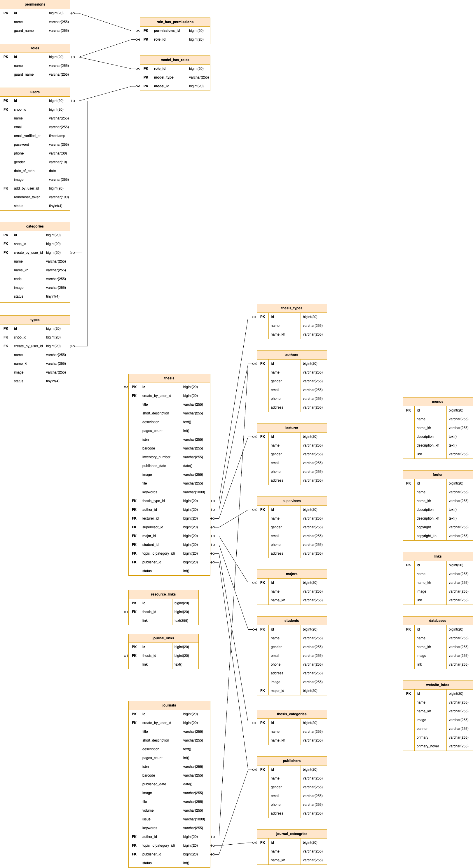Select the volume field in journals table
This screenshot has height=868, width=473.
tap(148, 810)
